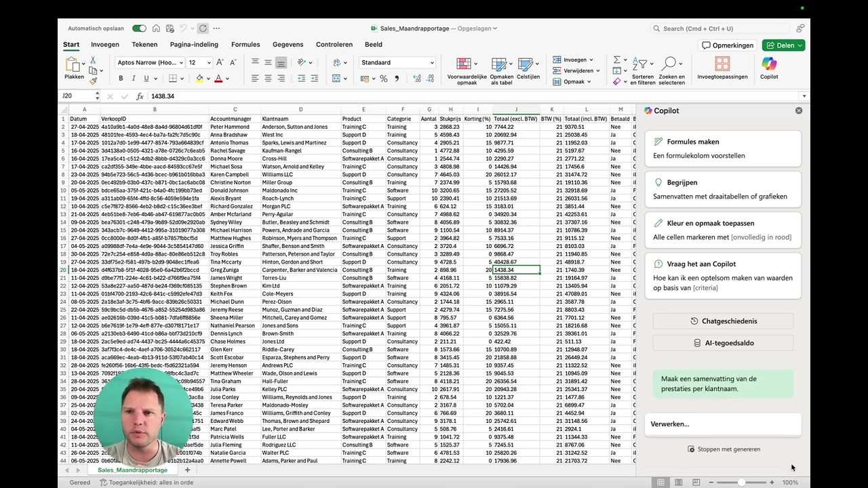Click Sorteren en filteren
Image resolution: width=868 pixels, height=488 pixels.
643,70
